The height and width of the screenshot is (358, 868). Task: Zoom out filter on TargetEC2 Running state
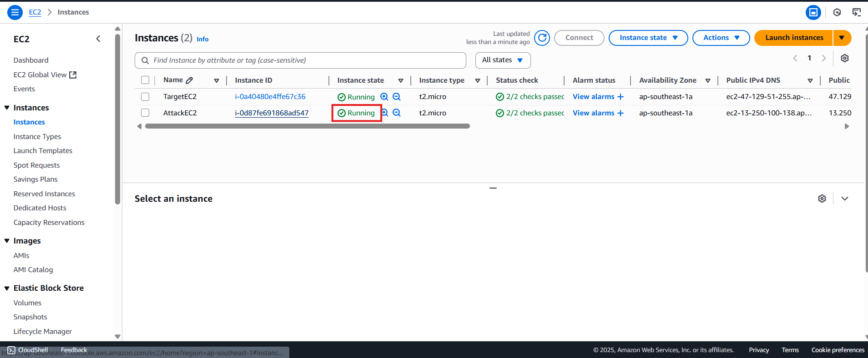click(397, 97)
